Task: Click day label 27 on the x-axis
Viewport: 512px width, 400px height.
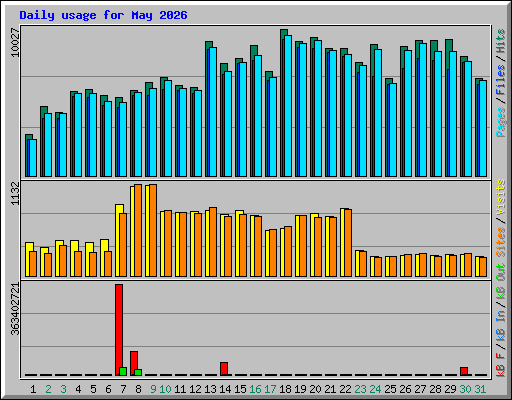Action: tap(420, 389)
